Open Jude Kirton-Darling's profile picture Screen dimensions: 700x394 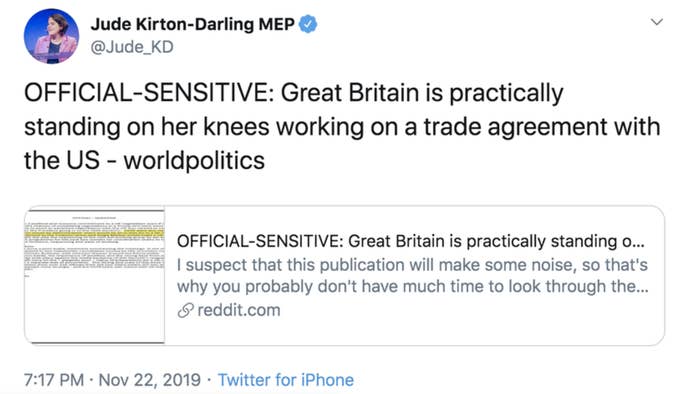[x=51, y=37]
